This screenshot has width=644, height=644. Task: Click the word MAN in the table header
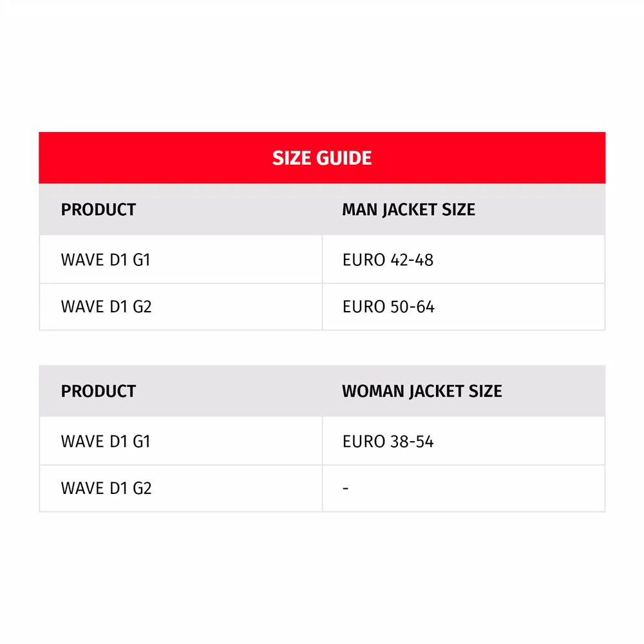359,210
